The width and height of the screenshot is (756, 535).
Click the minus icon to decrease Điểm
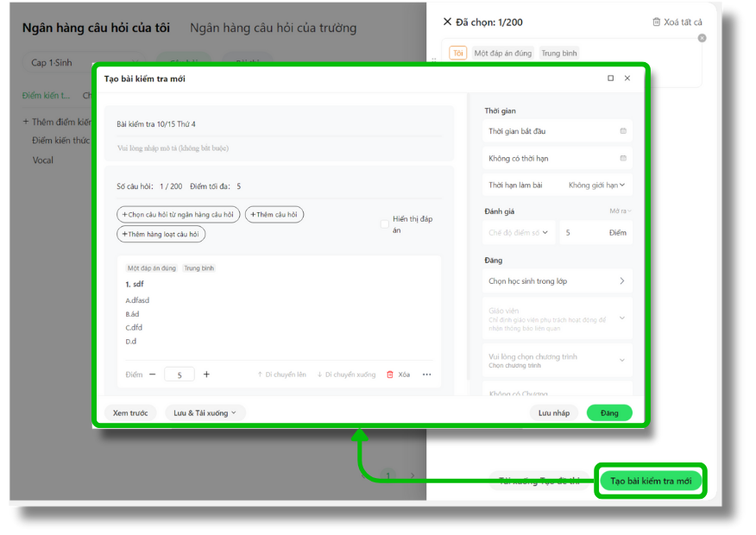click(153, 374)
